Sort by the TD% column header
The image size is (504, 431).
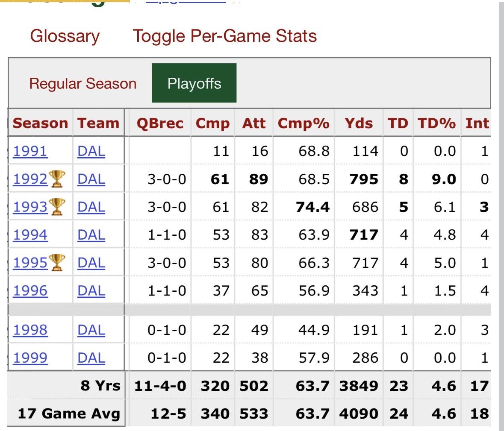click(436, 123)
